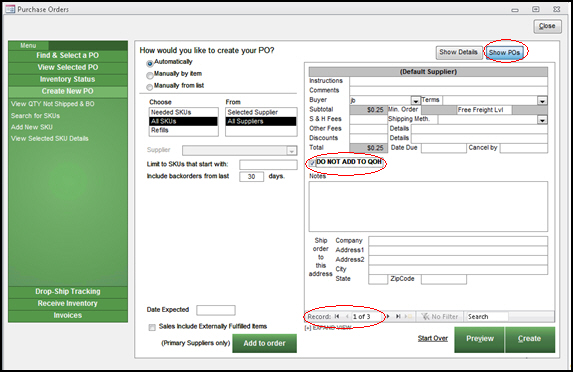This screenshot has height=372, width=573.
Task: Click the Show POs button
Action: point(504,53)
